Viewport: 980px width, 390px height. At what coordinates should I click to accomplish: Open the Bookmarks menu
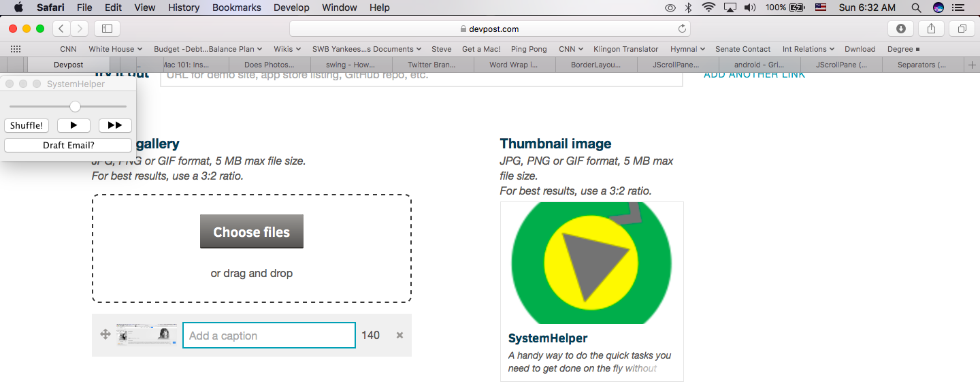tap(237, 7)
